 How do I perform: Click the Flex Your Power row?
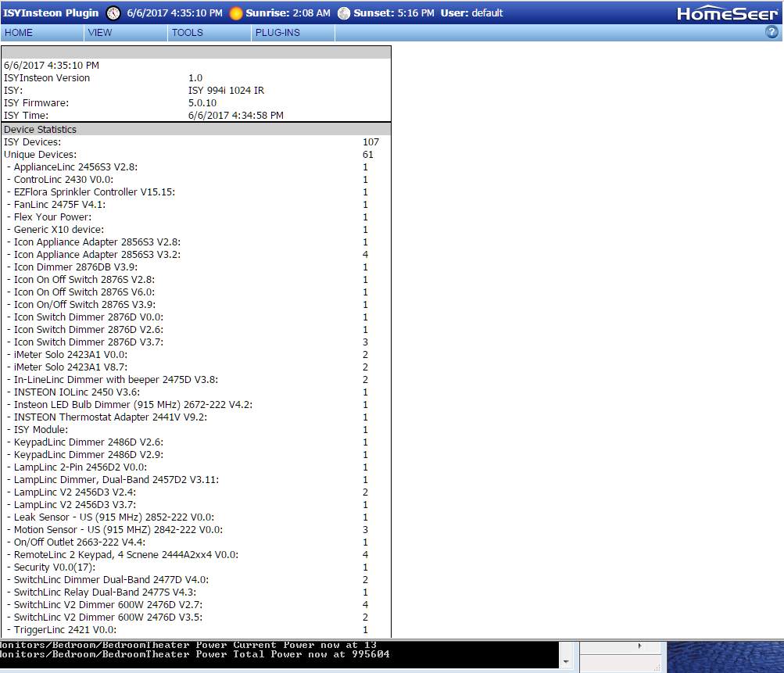click(x=196, y=217)
